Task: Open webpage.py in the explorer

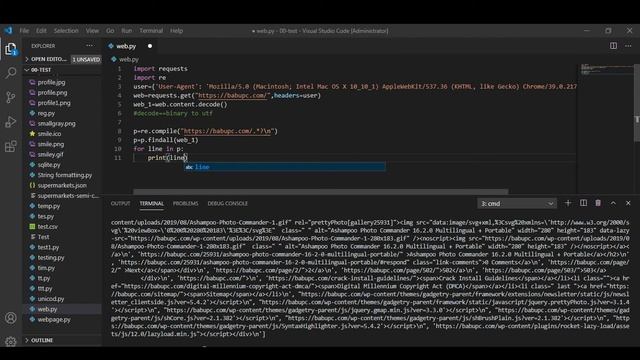Action: 54,320
